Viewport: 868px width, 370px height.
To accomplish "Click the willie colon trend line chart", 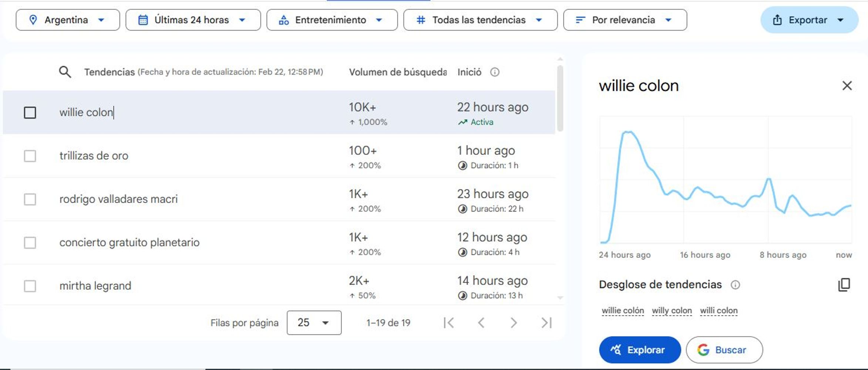I will (x=726, y=180).
